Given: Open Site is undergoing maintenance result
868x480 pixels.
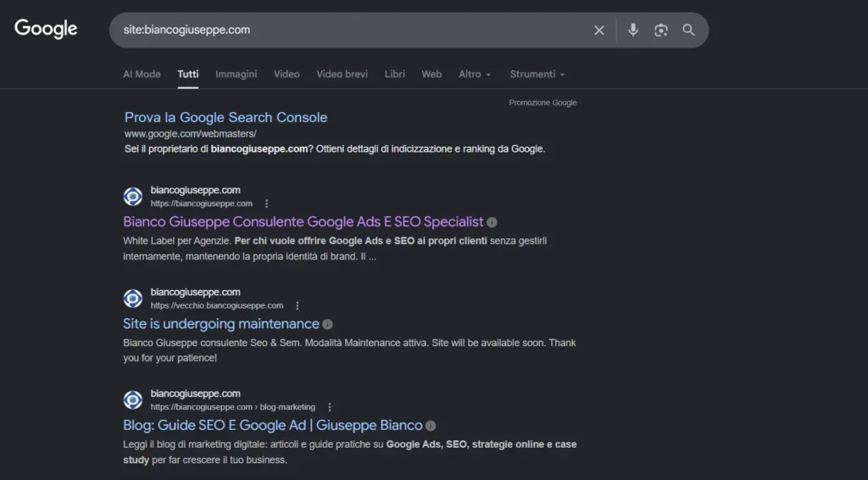Looking at the screenshot, I should point(221,324).
